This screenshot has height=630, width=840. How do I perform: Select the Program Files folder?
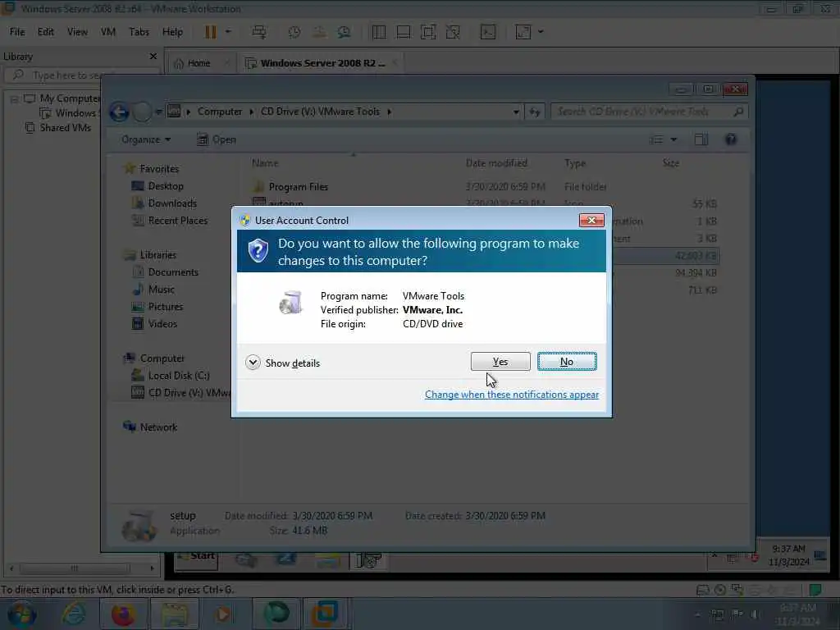(298, 186)
